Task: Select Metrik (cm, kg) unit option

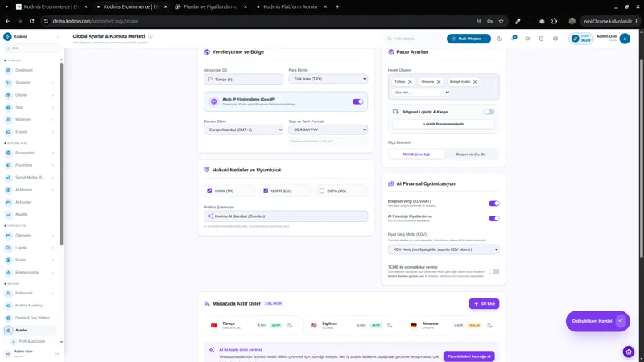Action: coord(416,154)
